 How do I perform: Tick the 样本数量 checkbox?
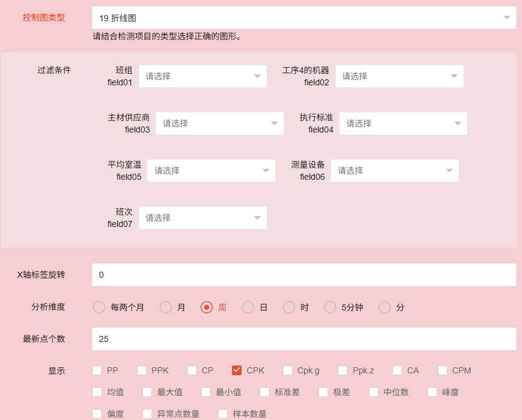[223, 414]
